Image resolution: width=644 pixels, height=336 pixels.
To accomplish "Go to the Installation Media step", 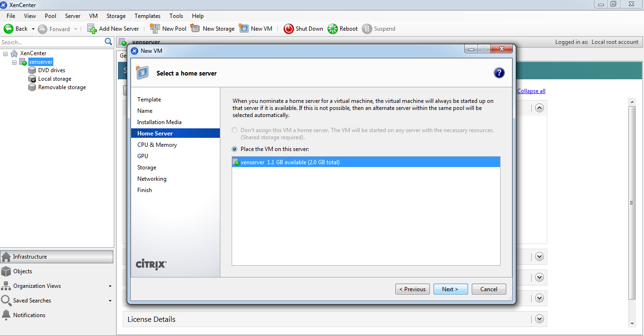I will [159, 122].
